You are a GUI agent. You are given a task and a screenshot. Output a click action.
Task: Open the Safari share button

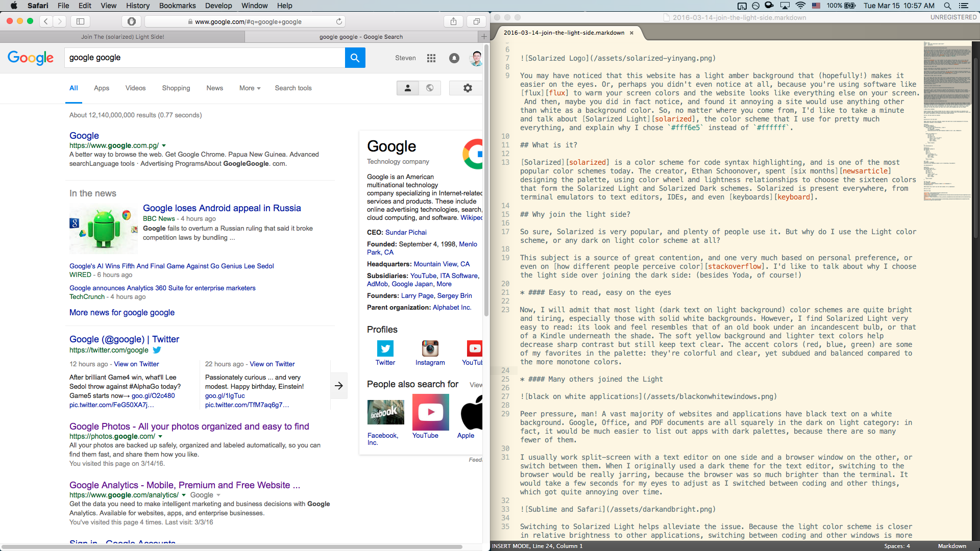coord(453,21)
